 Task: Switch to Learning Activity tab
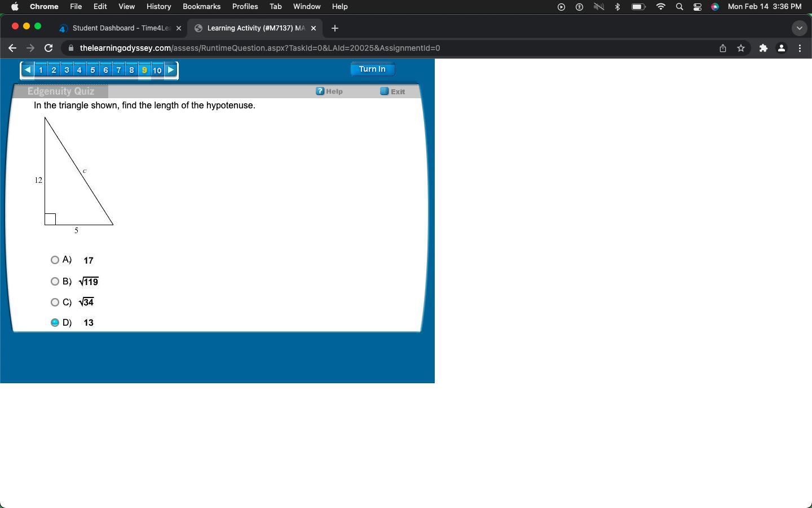point(255,28)
